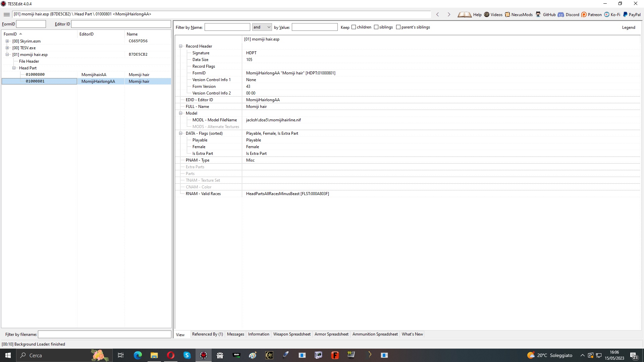Navigate forward with right arrow

click(449, 14)
